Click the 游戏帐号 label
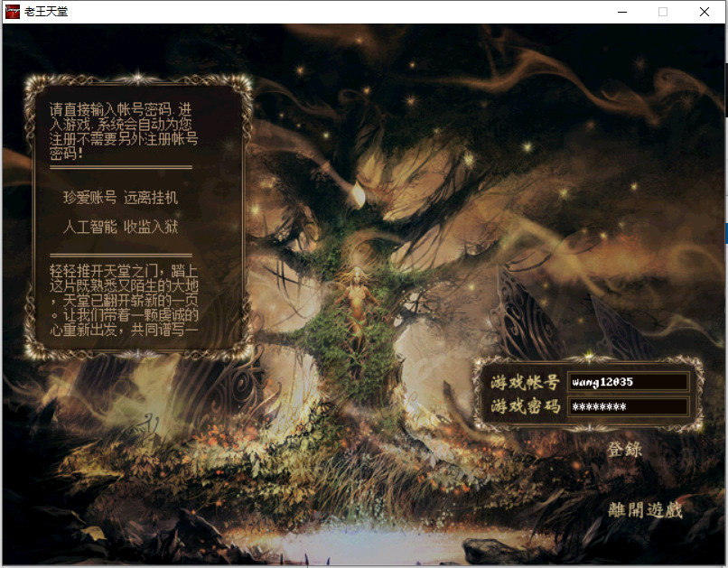The image size is (728, 568). [525, 382]
